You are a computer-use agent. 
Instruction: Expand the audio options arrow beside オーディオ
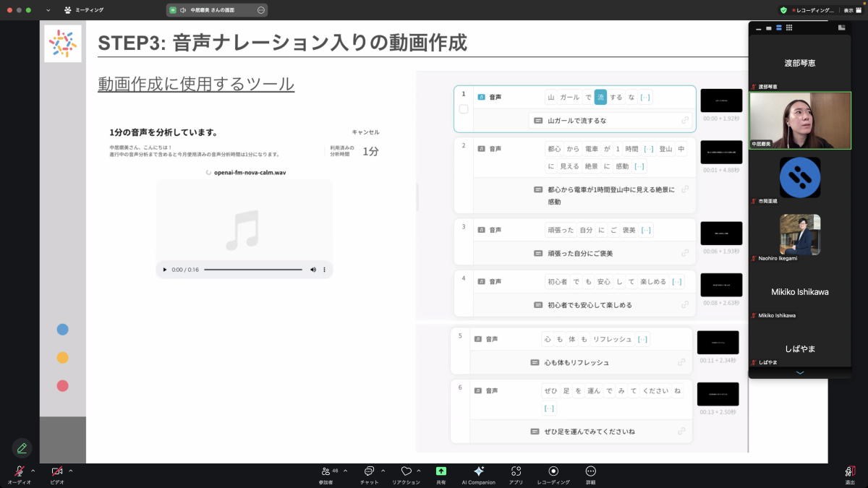pos(33,471)
